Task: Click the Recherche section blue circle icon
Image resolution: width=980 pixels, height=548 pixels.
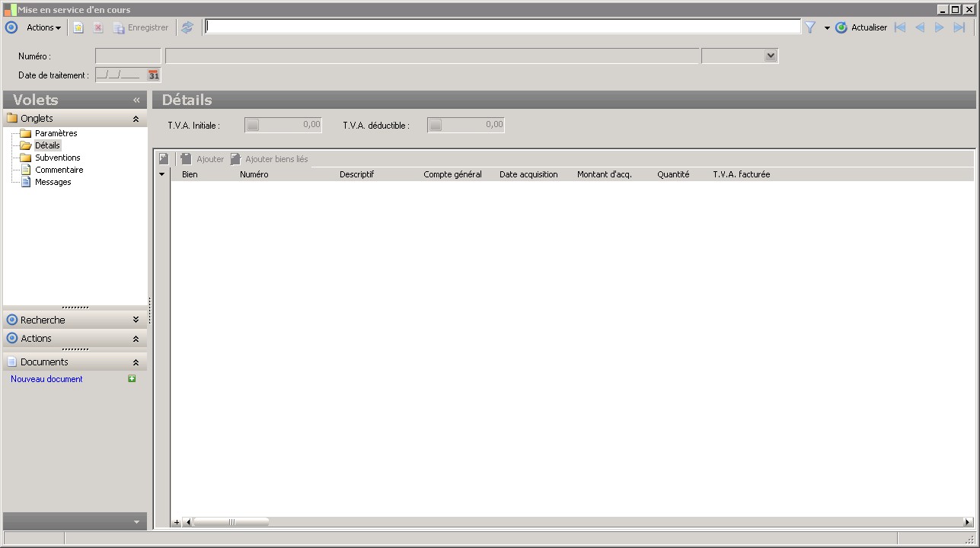Action: [x=12, y=320]
